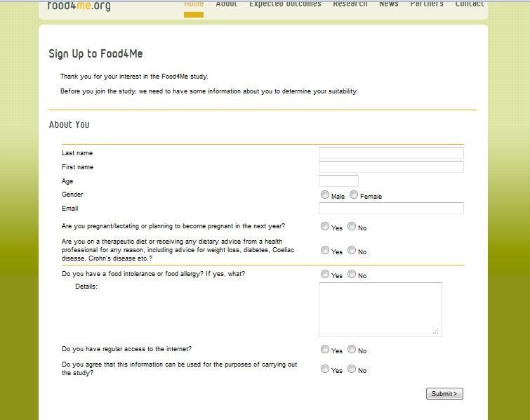This screenshot has width=530, height=420.
Task: Choose Yes for food intolerance or allergy
Action: click(325, 274)
